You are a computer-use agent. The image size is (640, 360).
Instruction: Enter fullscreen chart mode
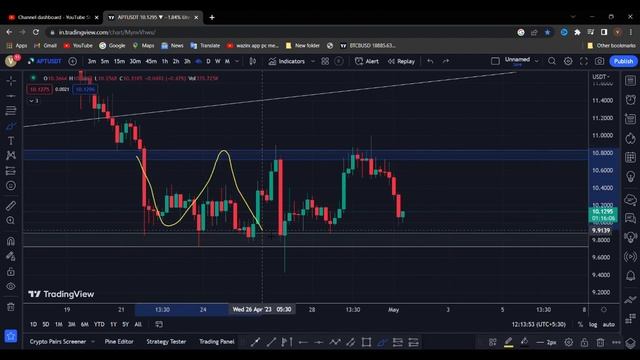pos(584,61)
